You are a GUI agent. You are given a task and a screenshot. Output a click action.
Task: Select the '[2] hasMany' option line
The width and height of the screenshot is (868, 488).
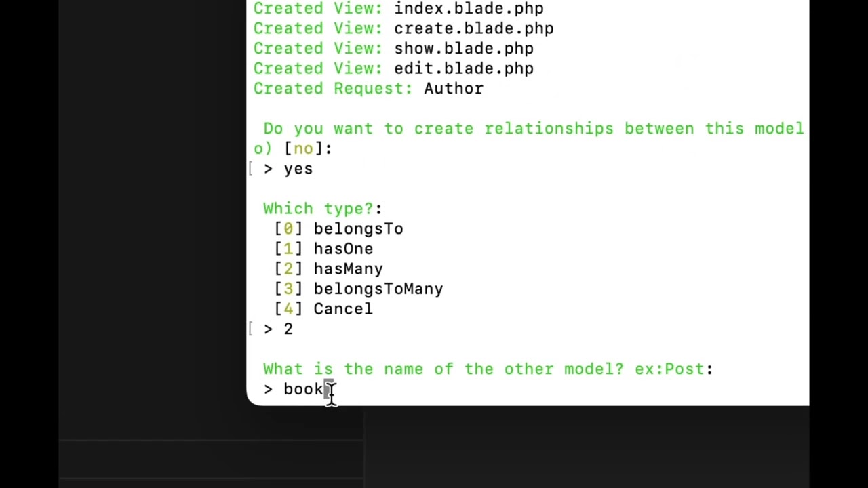[329, 269]
